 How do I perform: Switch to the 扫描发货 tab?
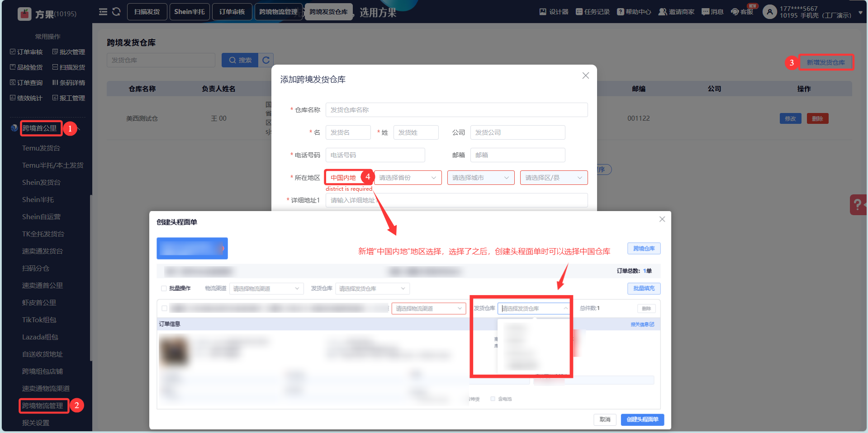[x=147, y=12]
